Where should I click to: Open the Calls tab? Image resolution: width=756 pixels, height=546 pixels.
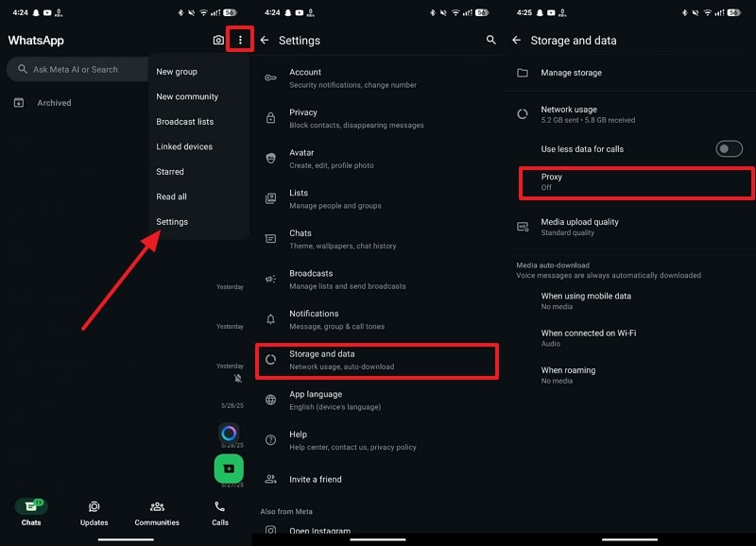click(x=219, y=512)
